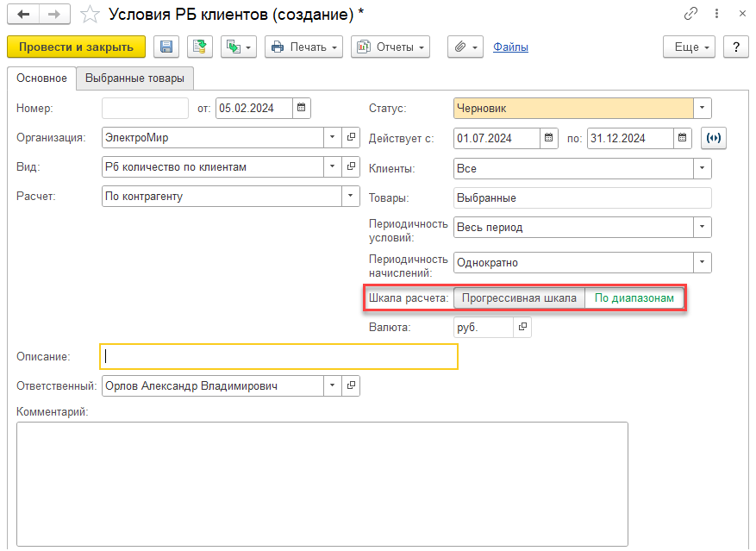The image size is (756, 551).
Task: Click the save (floppy disk) icon
Action: (x=166, y=47)
